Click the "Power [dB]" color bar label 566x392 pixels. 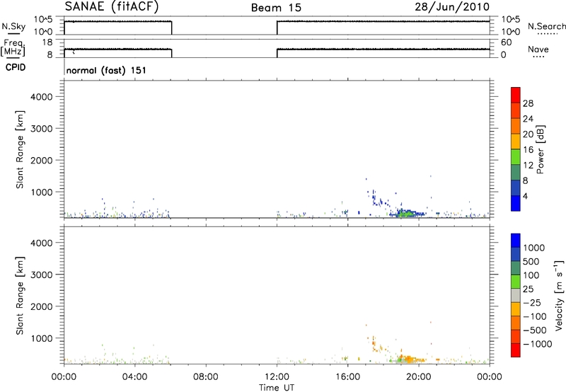pos(541,149)
